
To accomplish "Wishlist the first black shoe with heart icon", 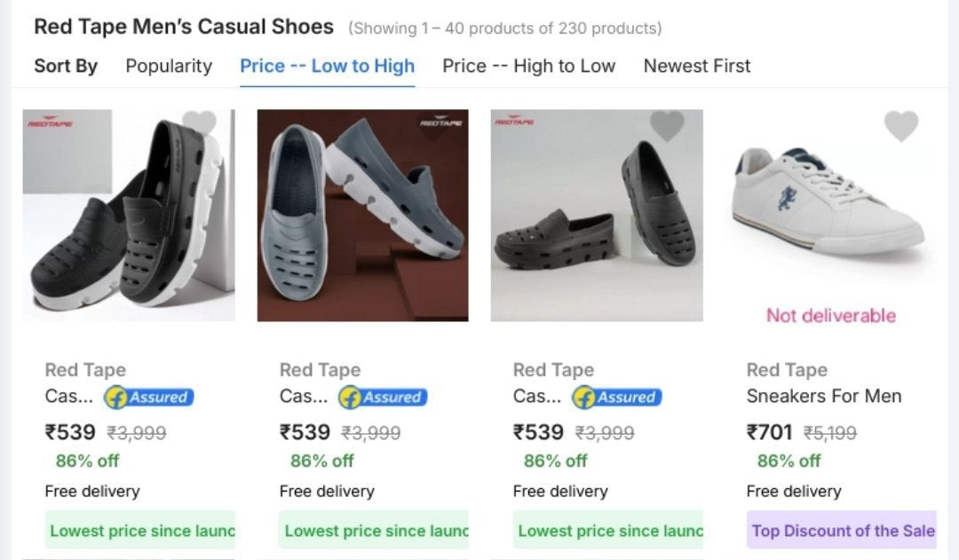I will click(199, 124).
